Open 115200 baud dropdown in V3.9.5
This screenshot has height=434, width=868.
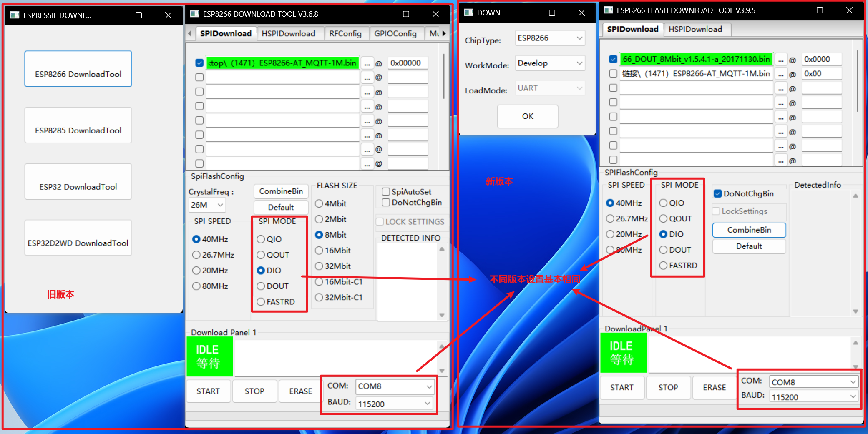click(x=814, y=397)
